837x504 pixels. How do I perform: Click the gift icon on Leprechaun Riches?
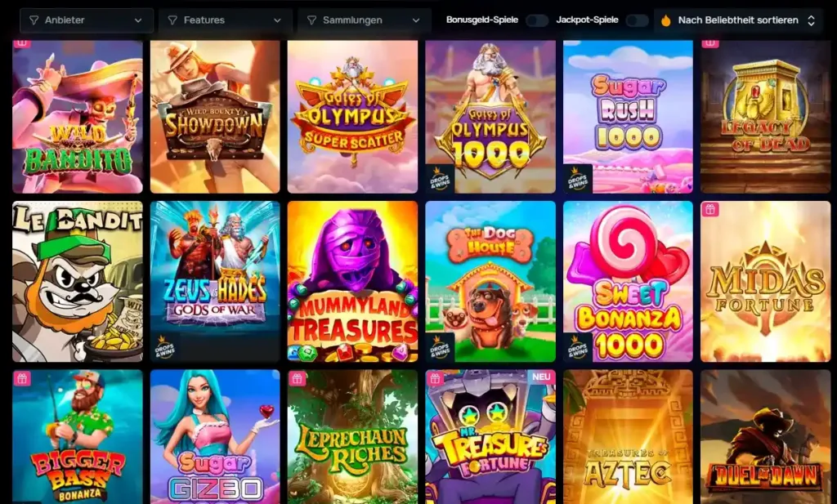tap(298, 379)
